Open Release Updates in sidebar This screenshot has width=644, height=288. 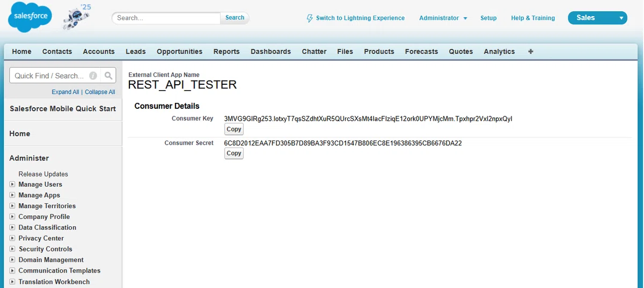coord(43,174)
